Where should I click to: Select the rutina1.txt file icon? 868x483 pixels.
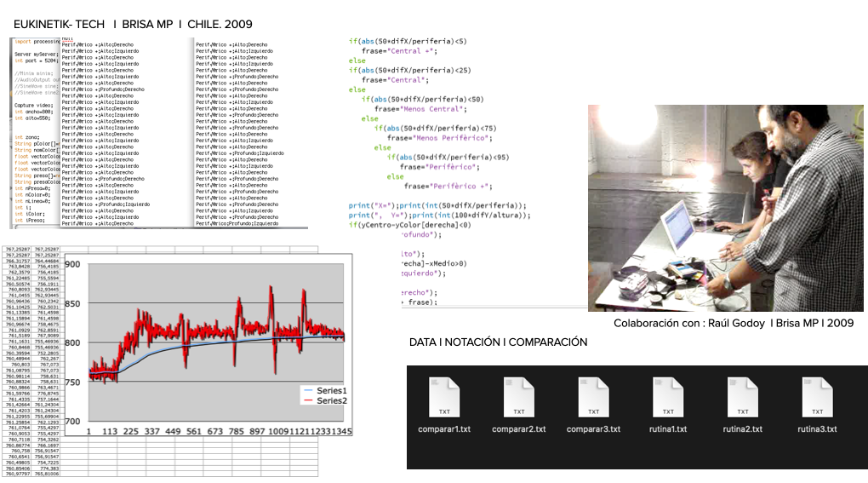[x=668, y=396]
